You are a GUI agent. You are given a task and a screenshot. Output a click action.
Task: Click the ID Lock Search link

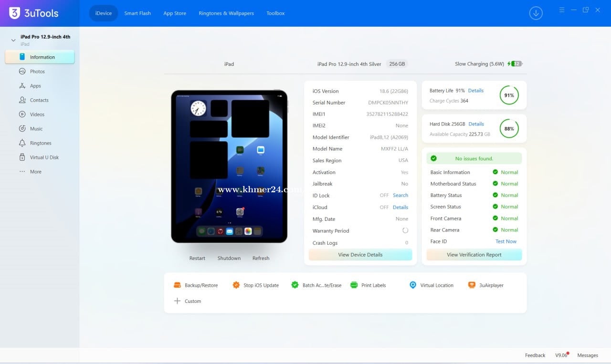tap(400, 196)
